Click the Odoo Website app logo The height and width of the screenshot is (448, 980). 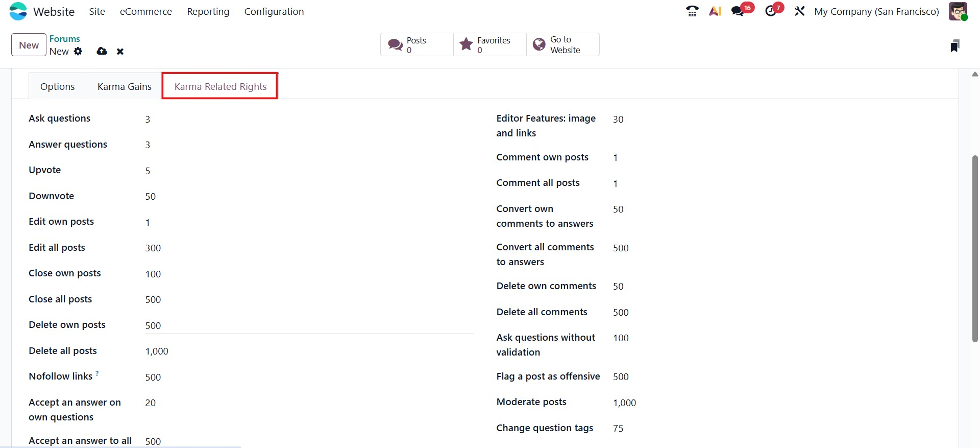pyautogui.click(x=18, y=11)
